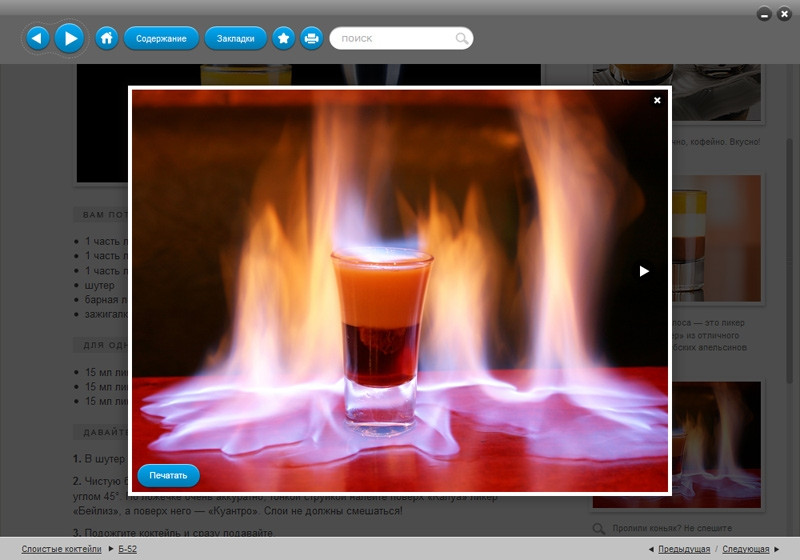Open the home page icon

[x=107, y=38]
